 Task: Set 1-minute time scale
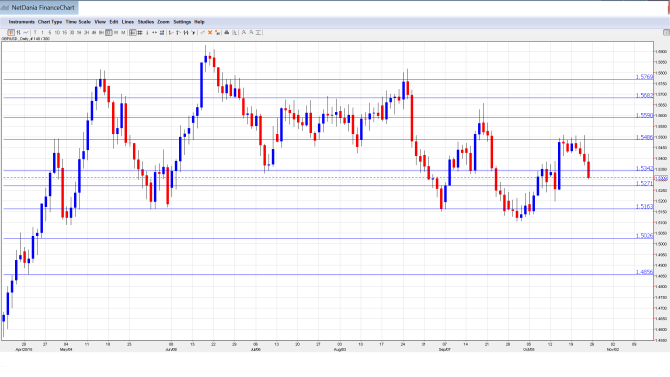pos(42,32)
